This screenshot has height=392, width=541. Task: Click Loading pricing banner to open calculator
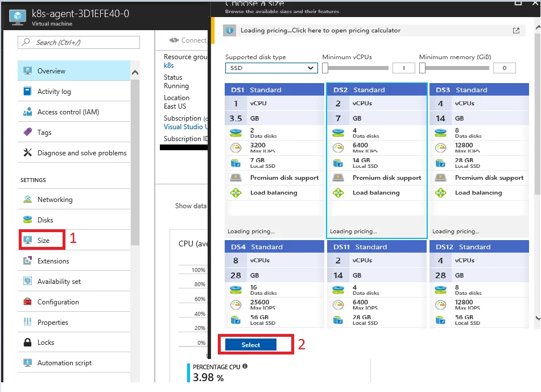374,30
